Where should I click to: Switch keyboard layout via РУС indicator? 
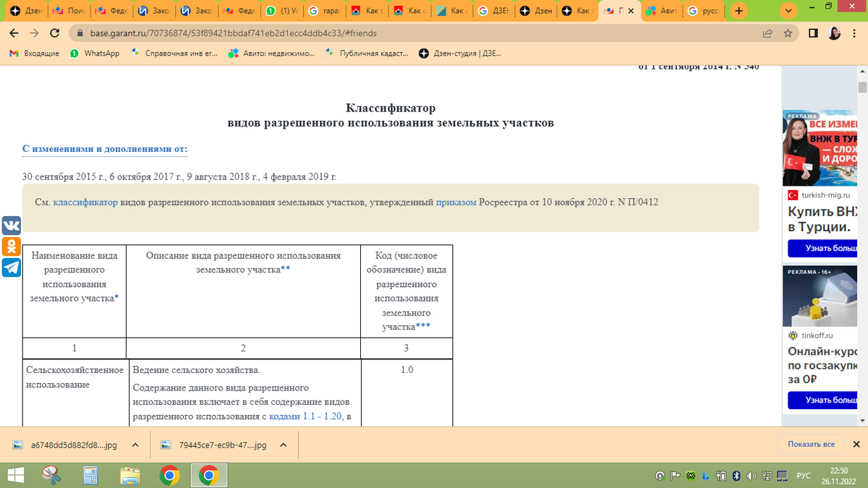(805, 476)
